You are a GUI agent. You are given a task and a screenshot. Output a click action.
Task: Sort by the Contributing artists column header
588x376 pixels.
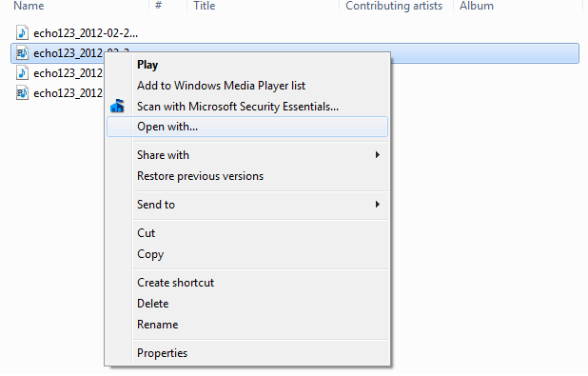point(394,6)
